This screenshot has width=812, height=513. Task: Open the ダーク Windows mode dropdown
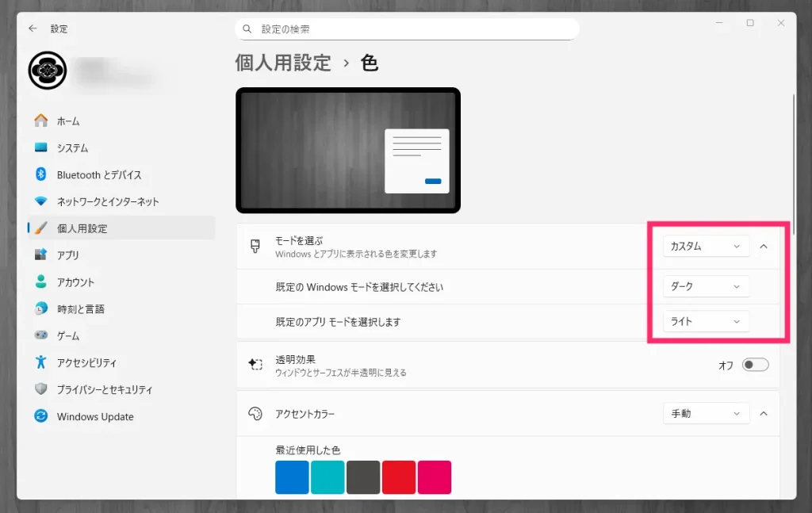pos(706,286)
